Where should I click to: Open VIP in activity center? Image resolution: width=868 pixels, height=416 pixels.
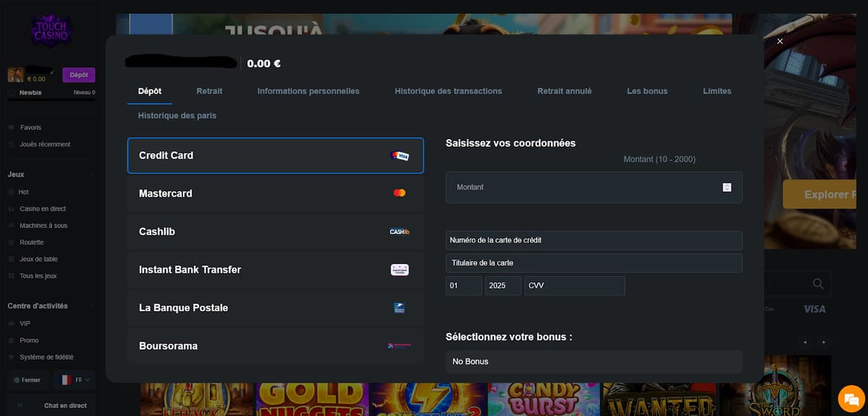[x=25, y=323]
